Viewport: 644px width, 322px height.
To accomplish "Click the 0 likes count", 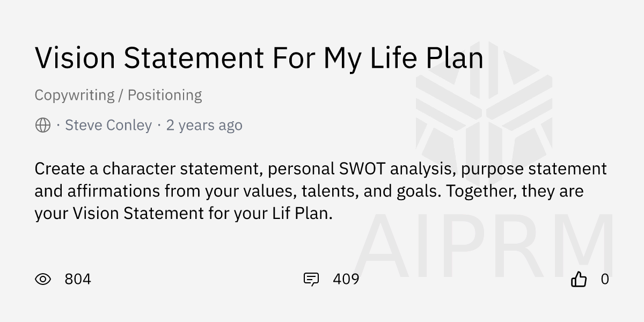I will [605, 279].
